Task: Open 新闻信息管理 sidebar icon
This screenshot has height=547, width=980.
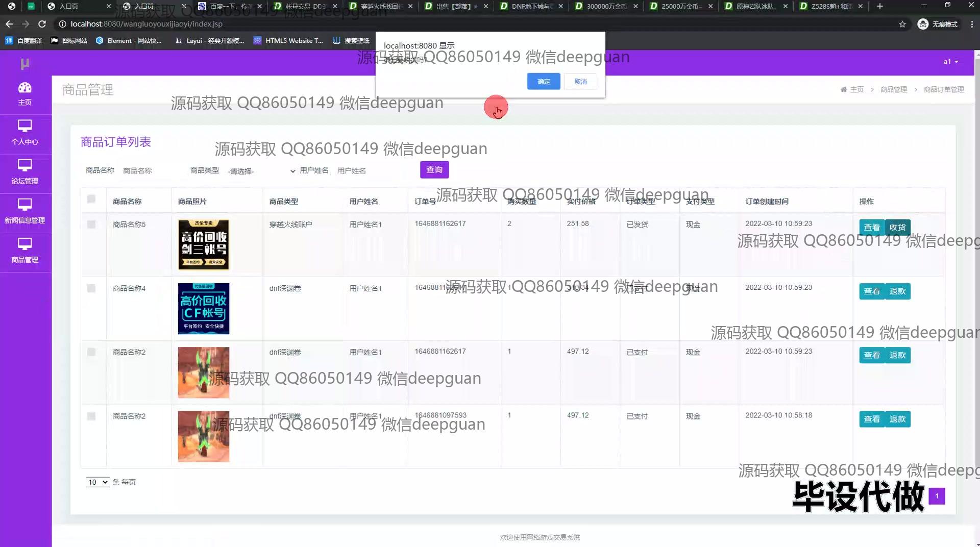Action: click(x=24, y=205)
